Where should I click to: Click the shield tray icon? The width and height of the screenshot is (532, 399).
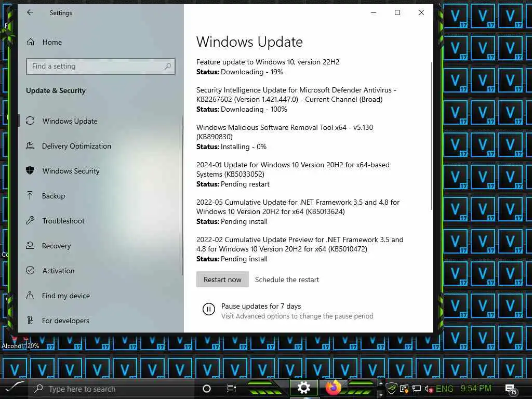coord(391,389)
